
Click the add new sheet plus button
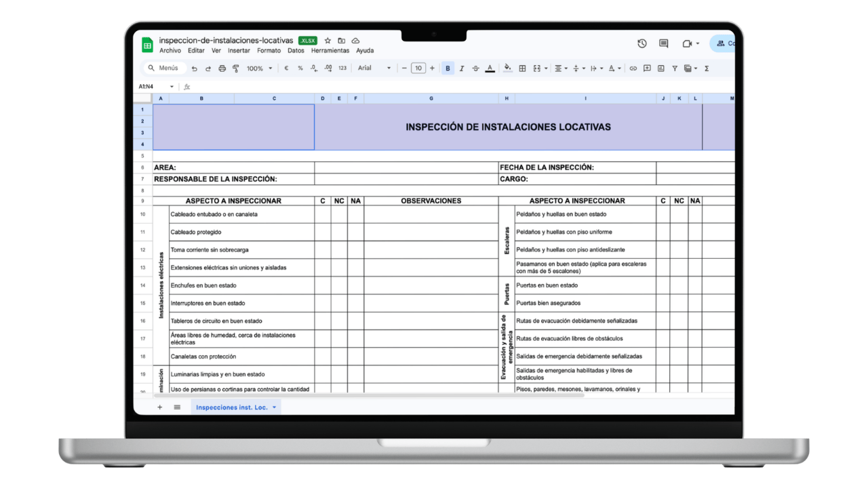coord(160,407)
